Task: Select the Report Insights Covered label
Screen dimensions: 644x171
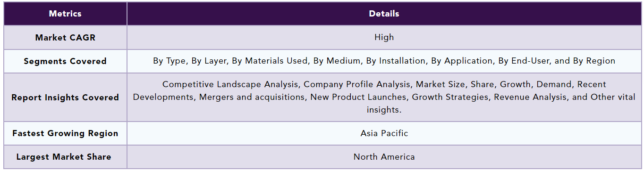Action: 65,98
